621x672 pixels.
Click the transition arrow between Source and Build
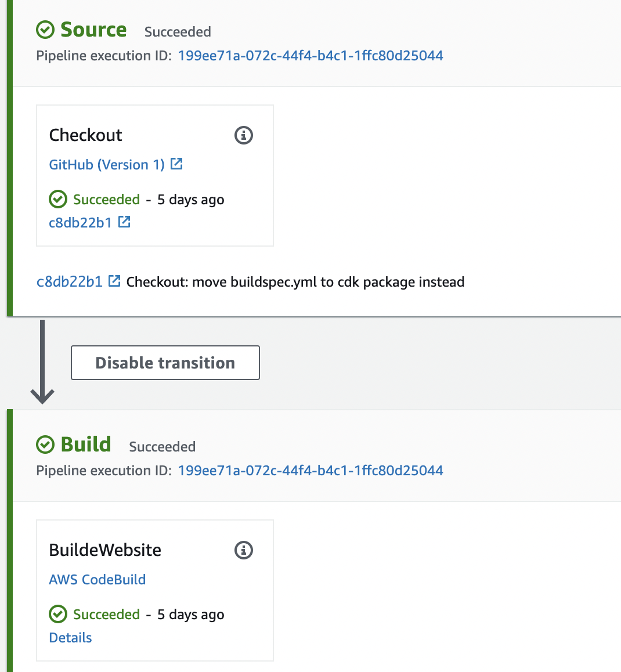tap(42, 362)
